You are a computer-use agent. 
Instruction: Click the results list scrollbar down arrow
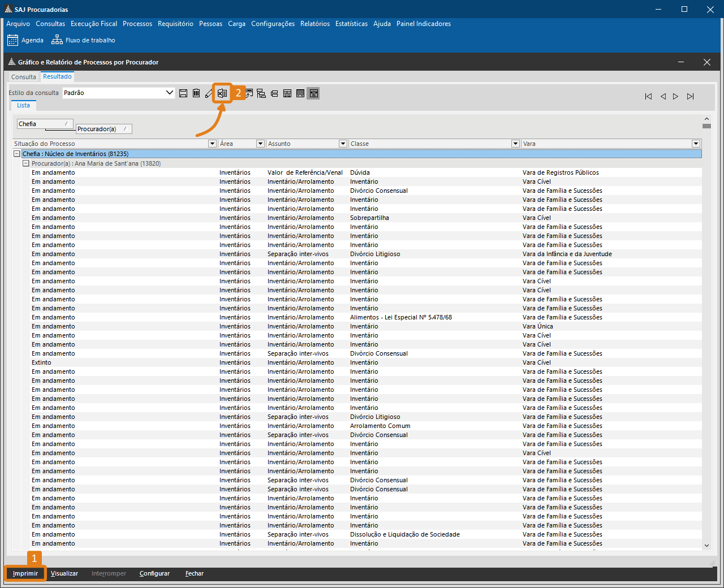(x=706, y=546)
